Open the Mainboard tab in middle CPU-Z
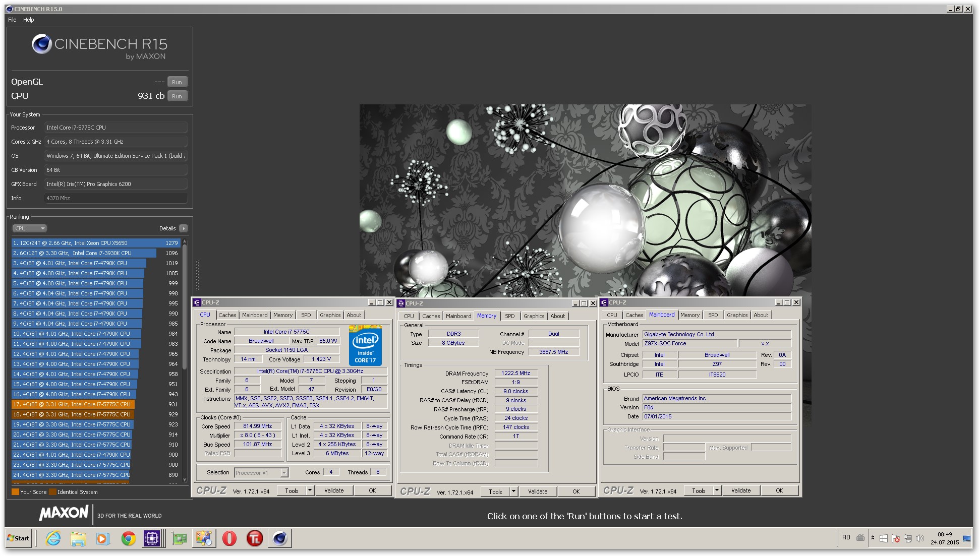The image size is (980, 556). click(x=458, y=316)
